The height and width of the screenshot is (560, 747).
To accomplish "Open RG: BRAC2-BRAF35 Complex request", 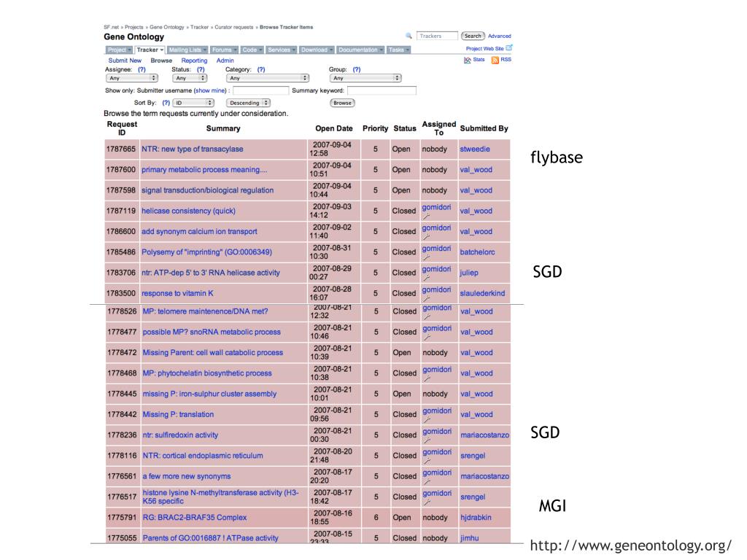I will [x=195, y=518].
